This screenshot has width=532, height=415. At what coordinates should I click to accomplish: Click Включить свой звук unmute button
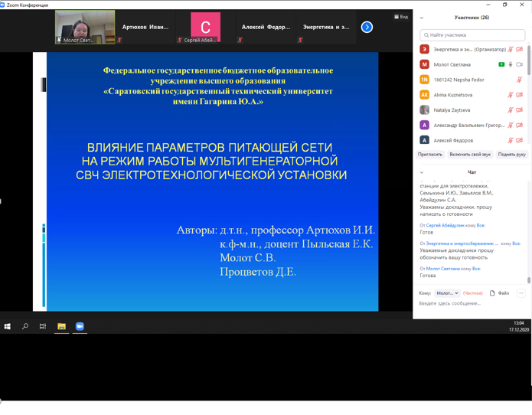coord(470,155)
